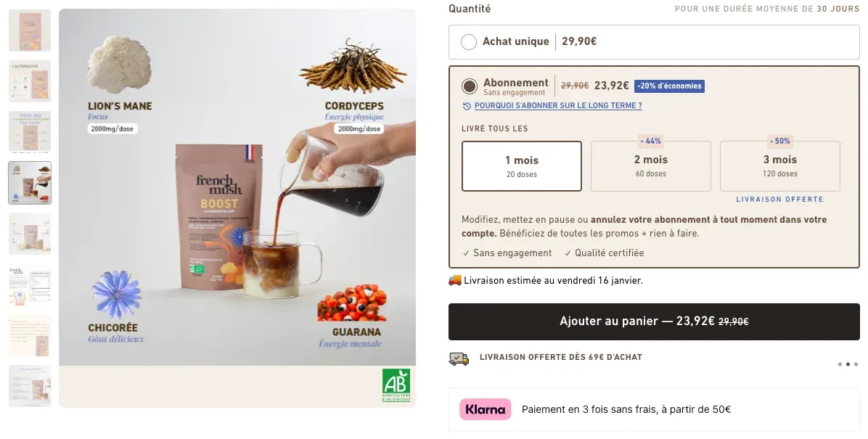Choose the 2 mois 60 doses option
Viewport: 868px width, 439px height.
pyautogui.click(x=650, y=166)
